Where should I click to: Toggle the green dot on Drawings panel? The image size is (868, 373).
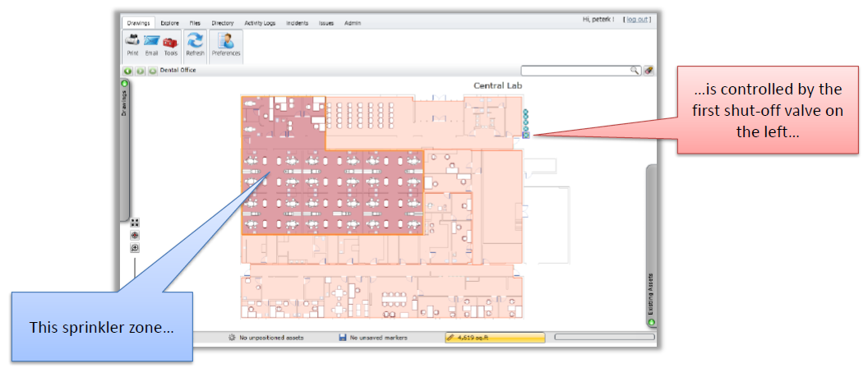[125, 84]
